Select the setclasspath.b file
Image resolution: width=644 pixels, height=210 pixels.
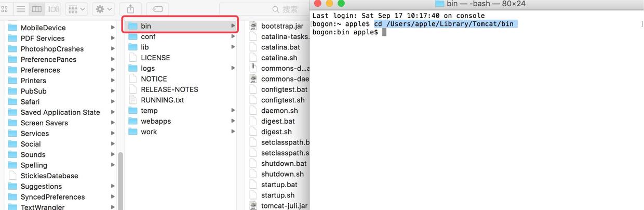click(279, 142)
